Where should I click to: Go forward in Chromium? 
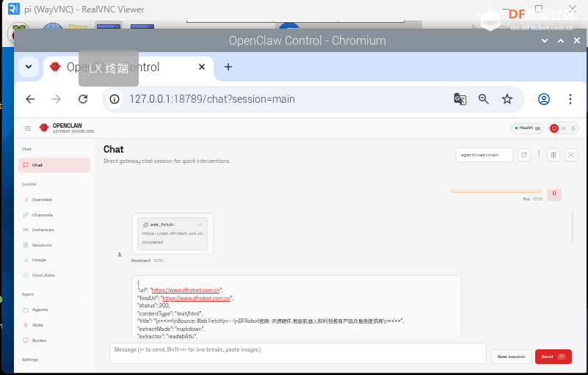point(57,99)
